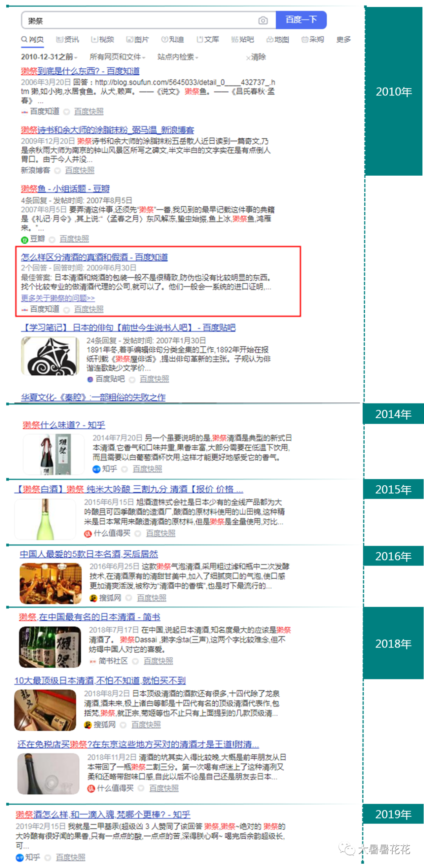Click 搜狐网 icon under 2018年8月2日 result
This screenshot has height=868, width=424.
tap(88, 725)
